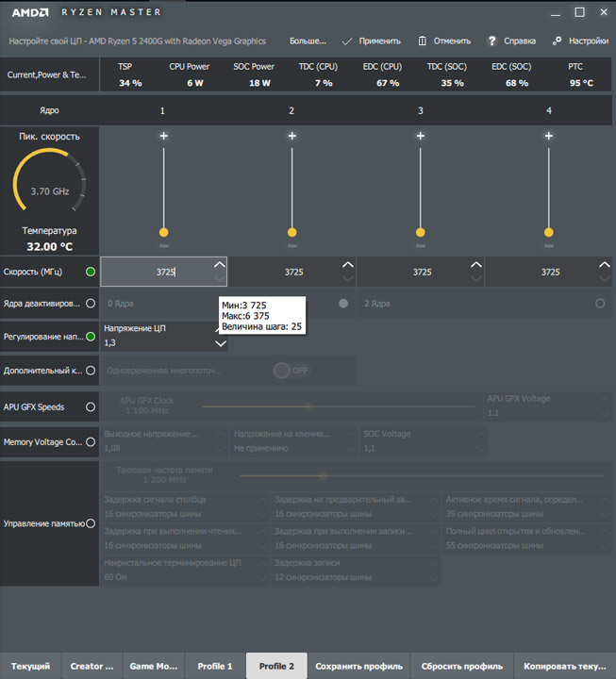This screenshot has width=616, height=679.
Task: Open Справка help question icon
Action: tap(492, 41)
